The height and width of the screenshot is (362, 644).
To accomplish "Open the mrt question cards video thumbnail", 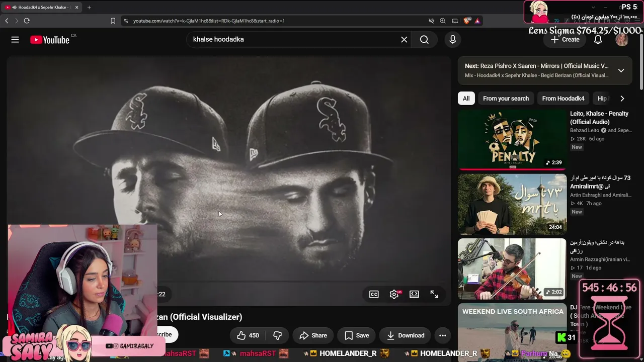I will pos(512,205).
